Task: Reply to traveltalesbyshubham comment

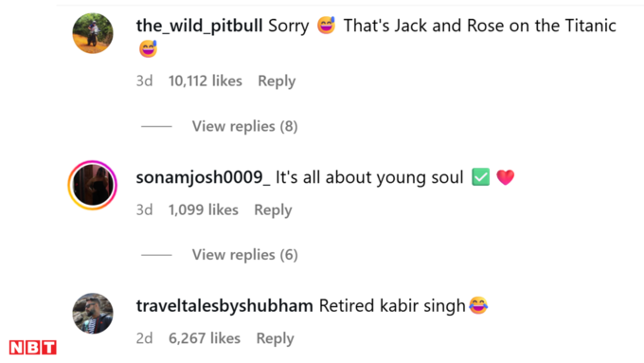Action: tap(276, 338)
